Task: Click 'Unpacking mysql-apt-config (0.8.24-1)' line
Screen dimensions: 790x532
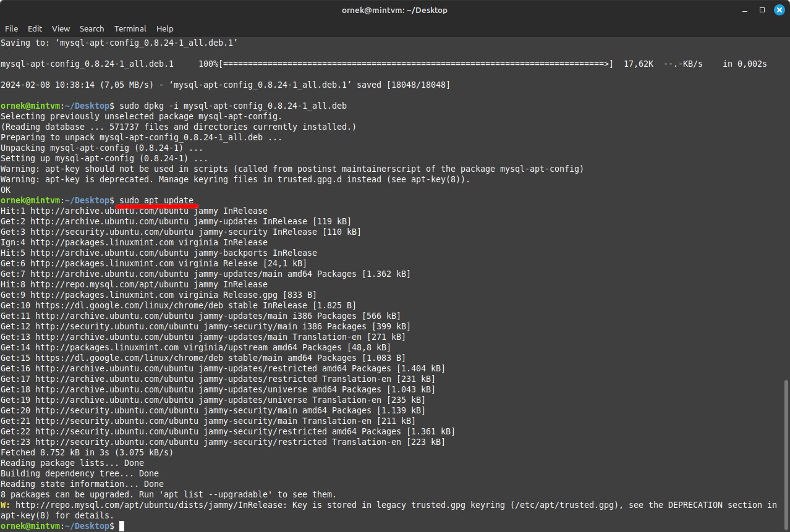Action: [x=102, y=148]
